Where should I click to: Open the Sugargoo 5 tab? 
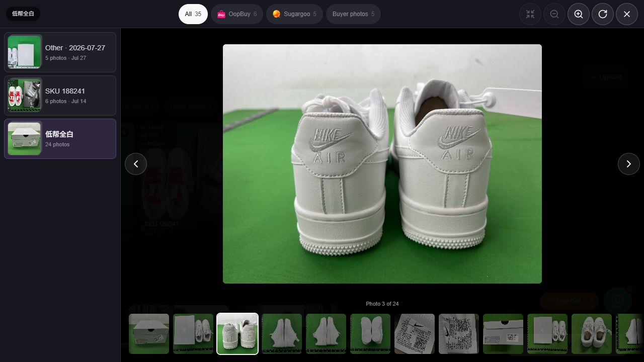tap(294, 14)
